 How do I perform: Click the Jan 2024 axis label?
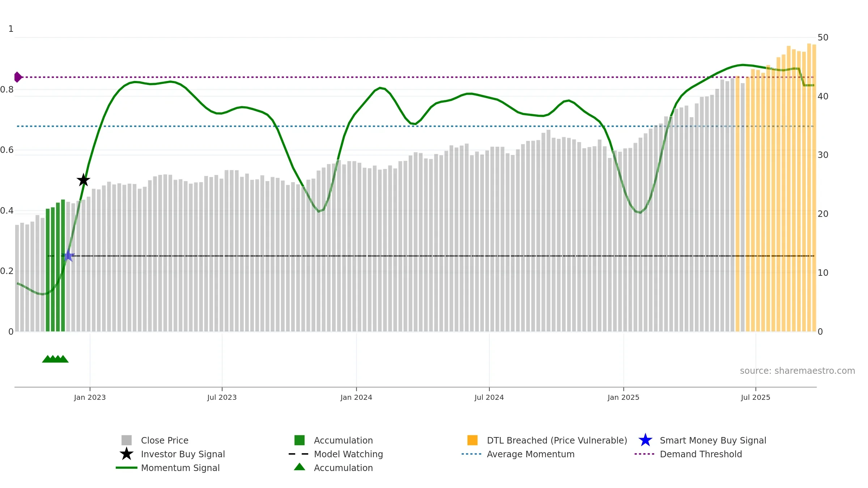click(x=356, y=397)
